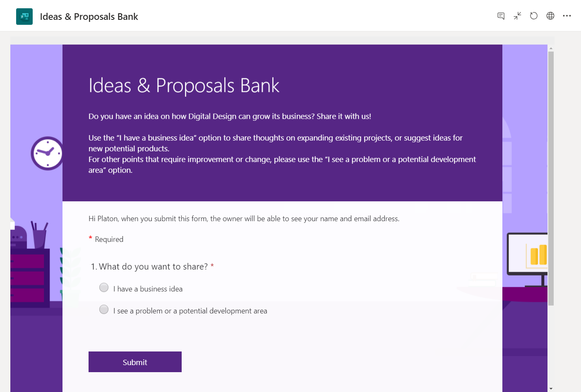Select the "I have a business idea" radio button
This screenshot has width=581, height=392.
(x=104, y=288)
